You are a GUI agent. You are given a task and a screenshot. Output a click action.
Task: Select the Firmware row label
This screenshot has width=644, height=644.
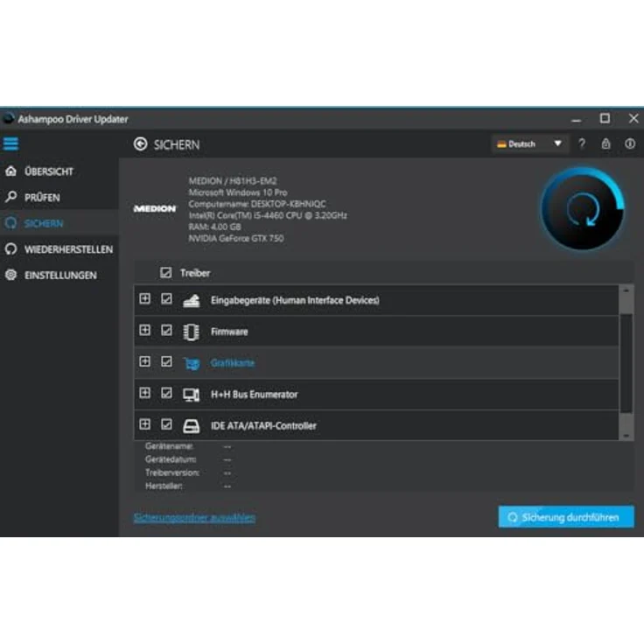tap(229, 332)
